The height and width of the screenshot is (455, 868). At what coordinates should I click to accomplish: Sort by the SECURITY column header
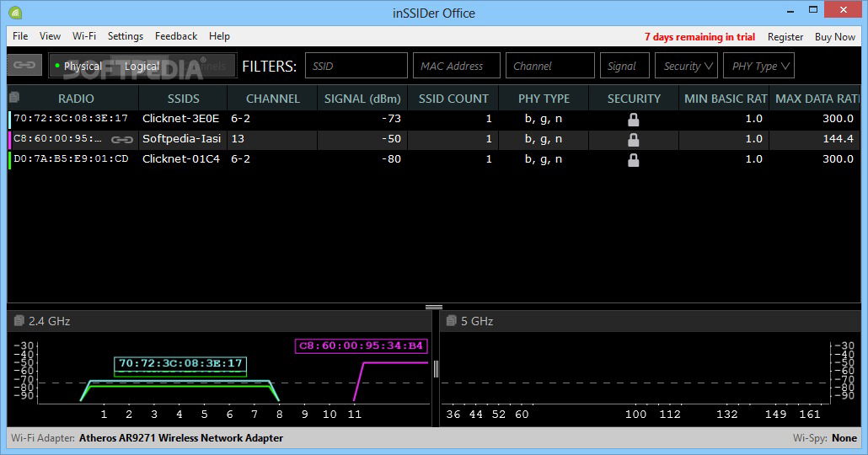click(x=634, y=99)
